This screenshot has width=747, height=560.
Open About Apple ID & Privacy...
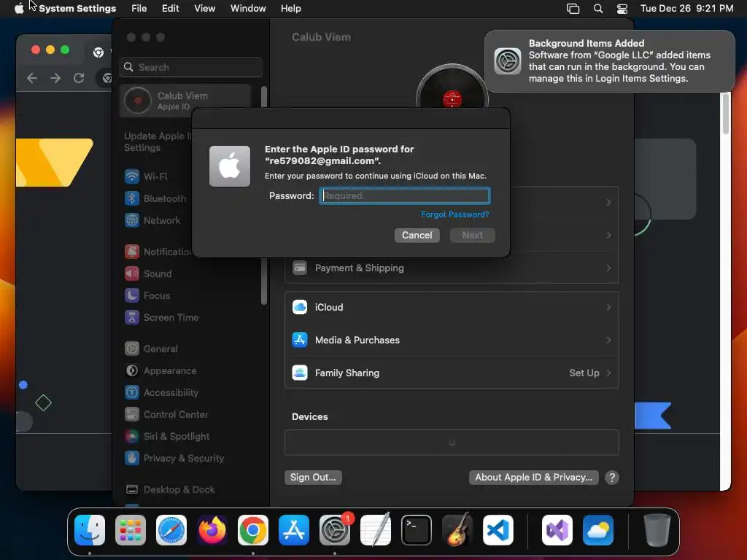click(x=533, y=477)
